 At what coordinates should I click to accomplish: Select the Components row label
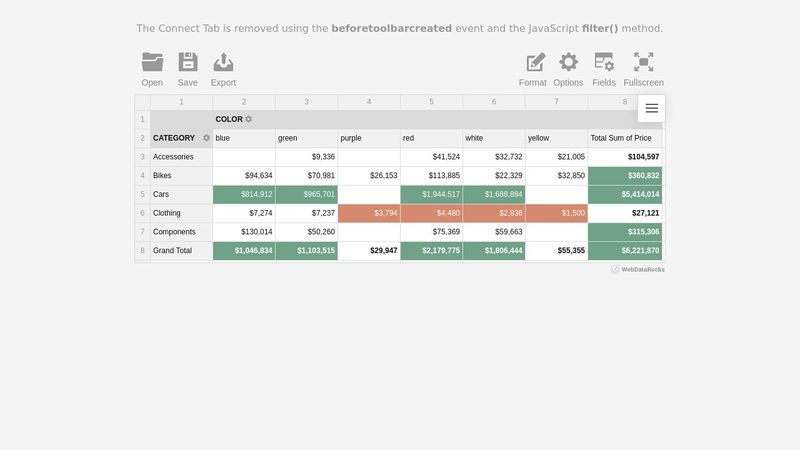pos(181,232)
